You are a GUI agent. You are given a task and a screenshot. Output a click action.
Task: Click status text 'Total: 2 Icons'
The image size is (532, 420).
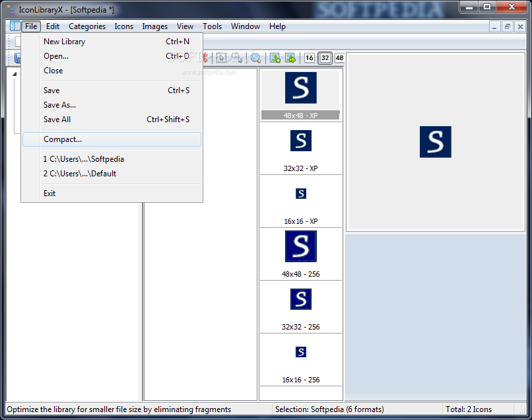469,409
